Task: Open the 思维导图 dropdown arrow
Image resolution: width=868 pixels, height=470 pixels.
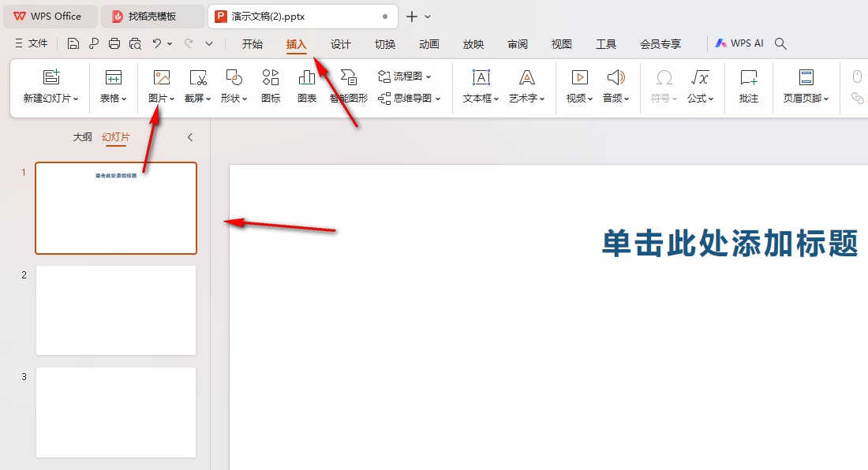Action: pos(438,99)
